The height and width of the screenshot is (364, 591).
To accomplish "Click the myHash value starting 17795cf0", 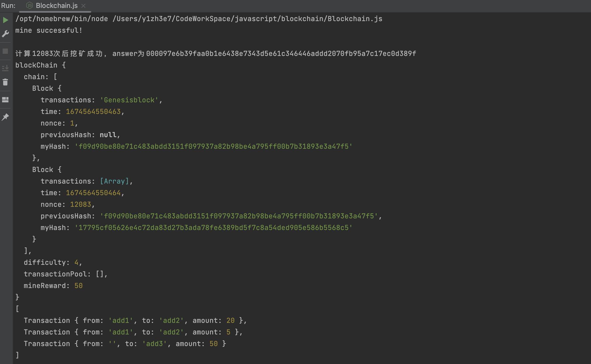I will (x=213, y=228).
